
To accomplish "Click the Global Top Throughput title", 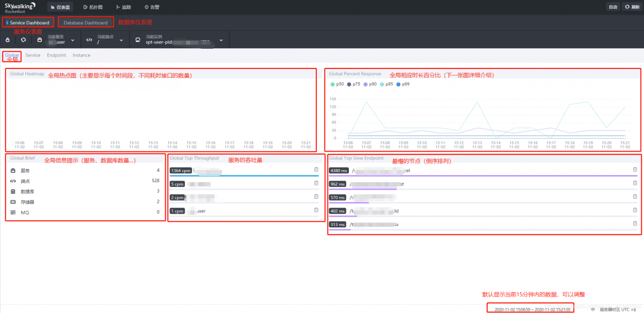I will pyautogui.click(x=194, y=158).
